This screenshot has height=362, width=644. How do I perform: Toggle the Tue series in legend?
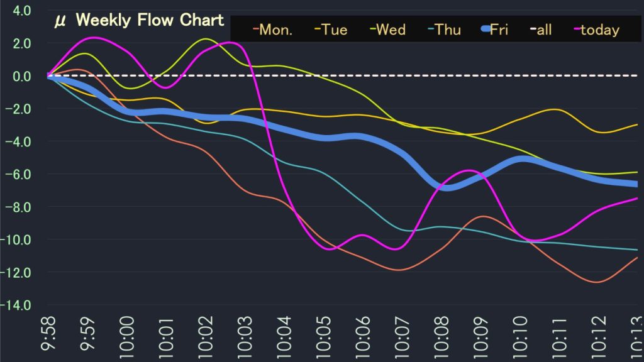coord(332,30)
